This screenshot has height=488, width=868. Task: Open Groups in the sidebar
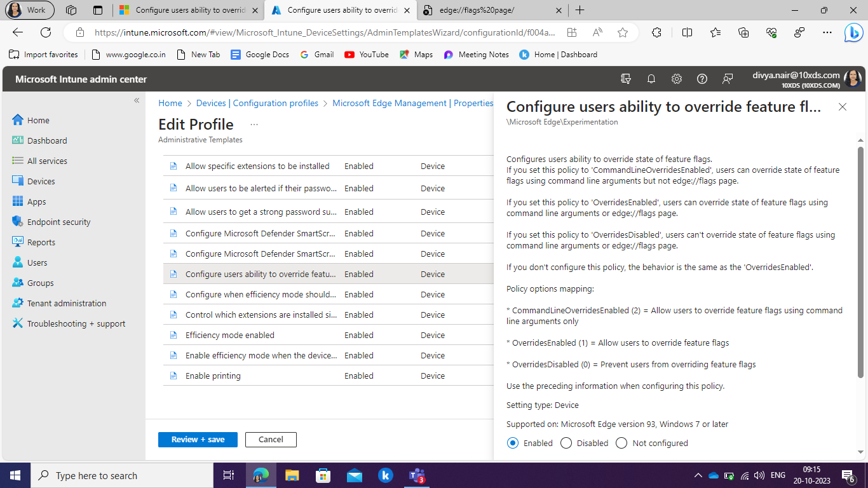pyautogui.click(x=33, y=283)
